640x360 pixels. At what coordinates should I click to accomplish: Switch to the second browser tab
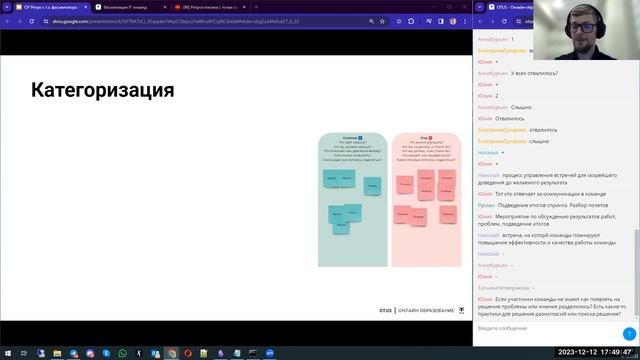point(131,7)
